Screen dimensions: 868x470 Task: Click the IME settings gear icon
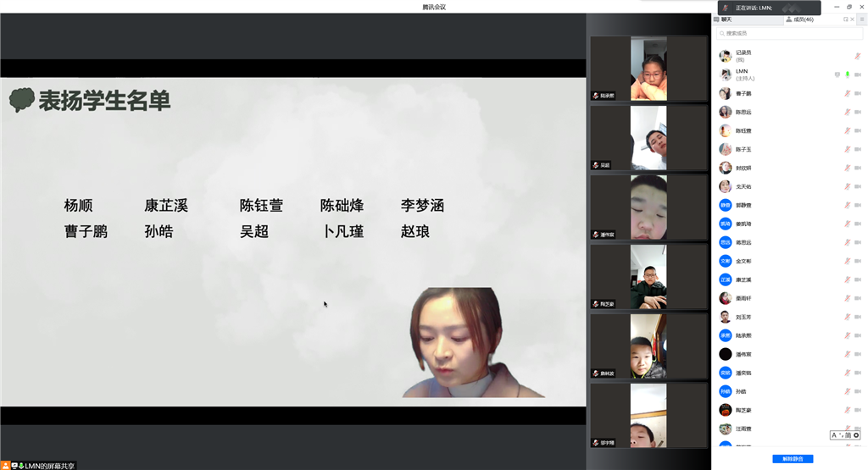click(856, 435)
